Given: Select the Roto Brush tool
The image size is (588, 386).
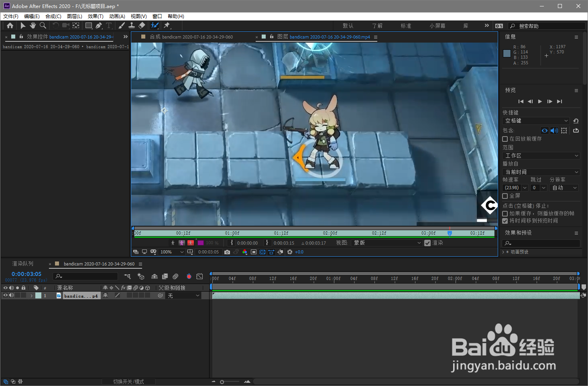Looking at the screenshot, I should pos(155,26).
